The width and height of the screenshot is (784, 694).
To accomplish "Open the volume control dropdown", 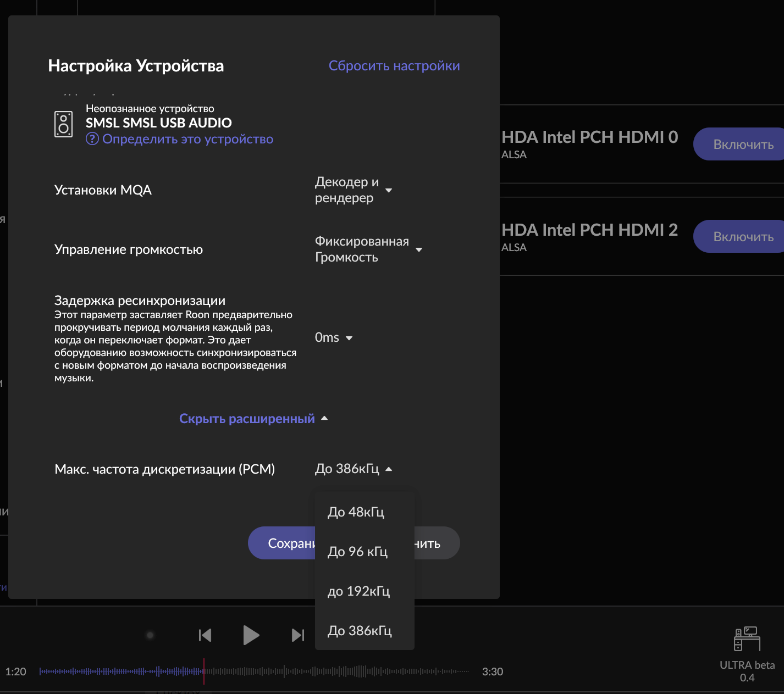I will tap(368, 249).
